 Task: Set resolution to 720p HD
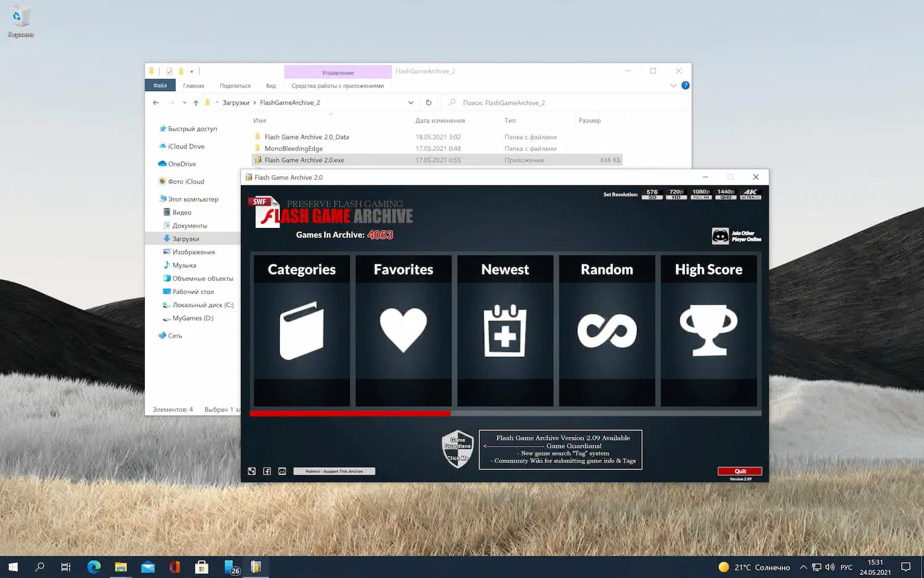(676, 194)
